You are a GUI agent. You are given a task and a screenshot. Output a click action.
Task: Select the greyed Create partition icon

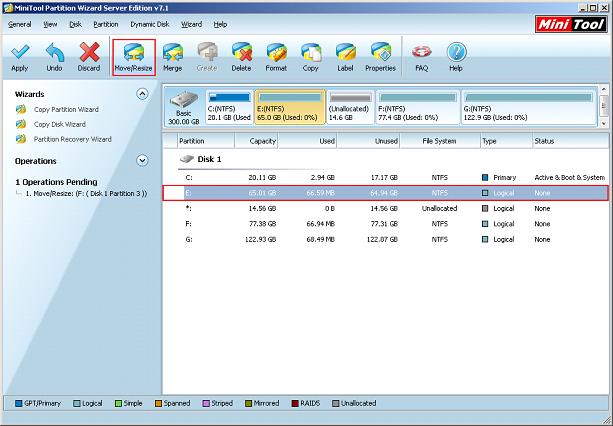(x=207, y=57)
